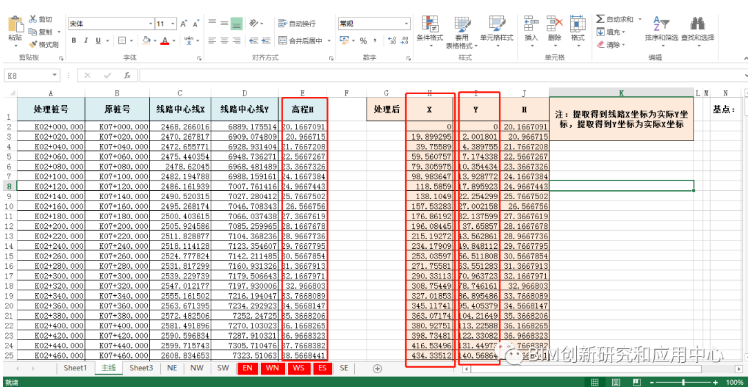753x391 pixels.
Task: Expand the font name dropdown
Action: [x=150, y=24]
